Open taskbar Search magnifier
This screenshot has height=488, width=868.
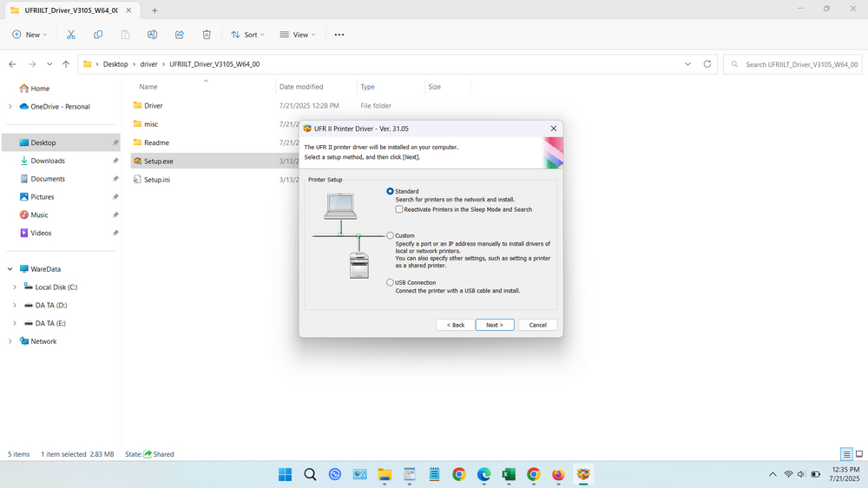coord(310,474)
